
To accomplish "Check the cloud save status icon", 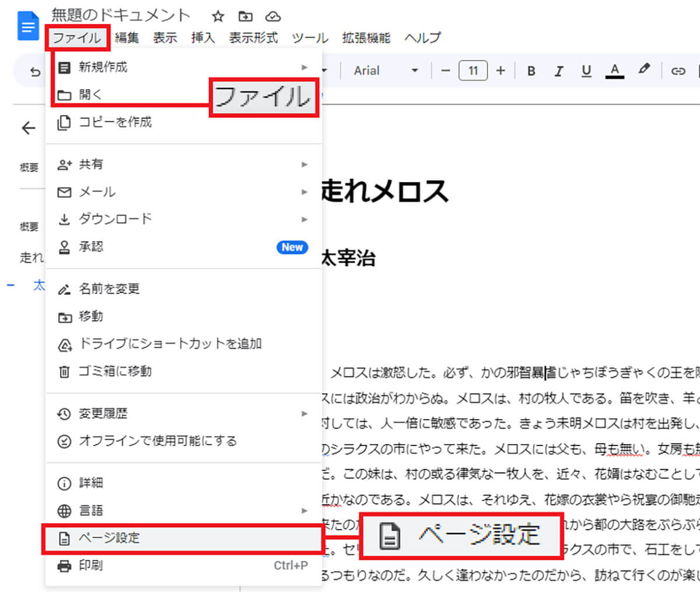I will coord(273,16).
